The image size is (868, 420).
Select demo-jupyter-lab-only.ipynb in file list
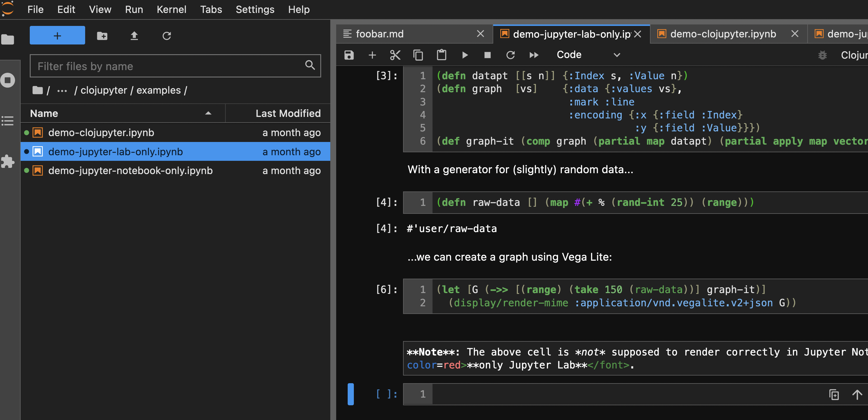point(175,152)
